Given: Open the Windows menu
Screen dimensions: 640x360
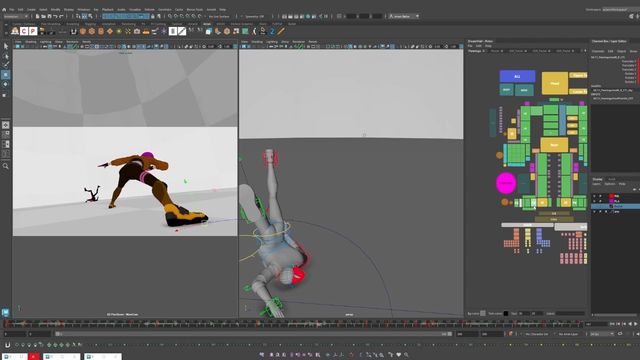Looking at the screenshot, I should click(x=83, y=9).
